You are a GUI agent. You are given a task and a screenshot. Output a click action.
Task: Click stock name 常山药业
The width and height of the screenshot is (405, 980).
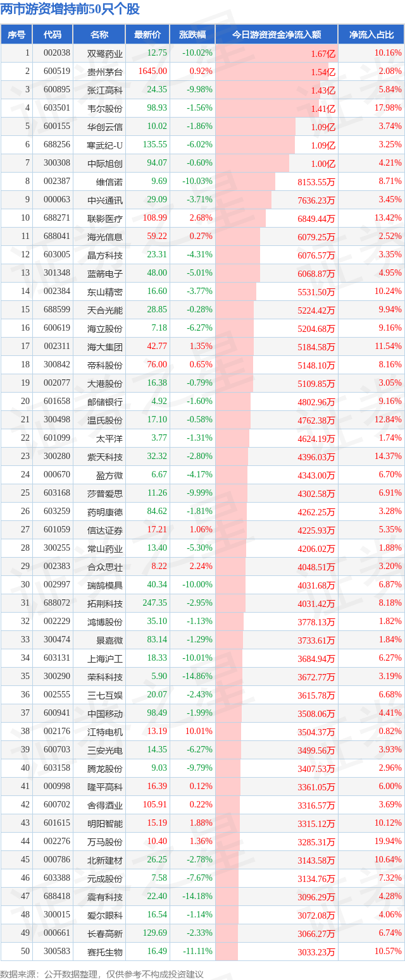click(x=105, y=548)
